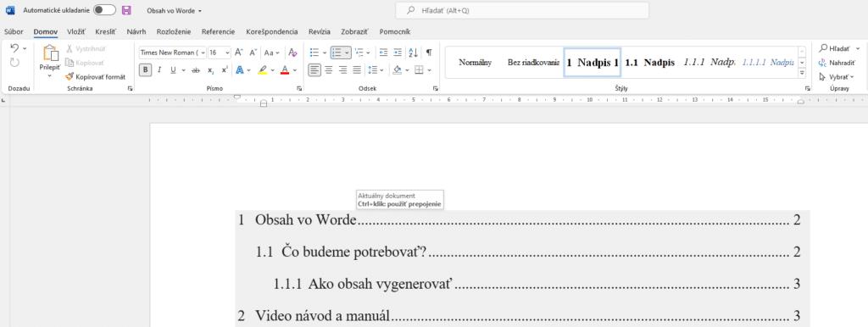Screen dimensions: 868x327
Task: Follow the 1.1 Čo budeme potrebovať? contents link
Action: [x=528, y=252]
